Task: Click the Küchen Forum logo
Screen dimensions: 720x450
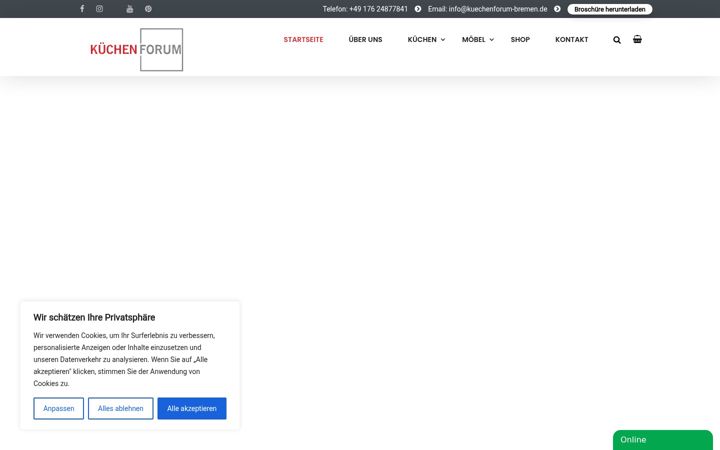Action: click(x=136, y=50)
